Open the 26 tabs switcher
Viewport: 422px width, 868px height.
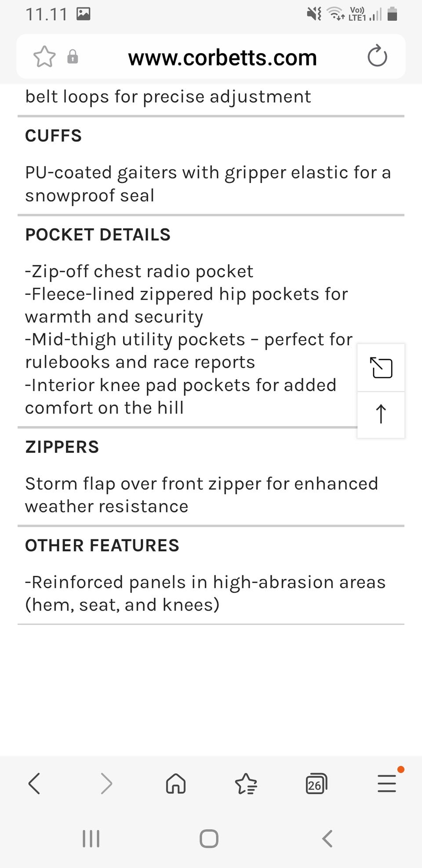[316, 784]
